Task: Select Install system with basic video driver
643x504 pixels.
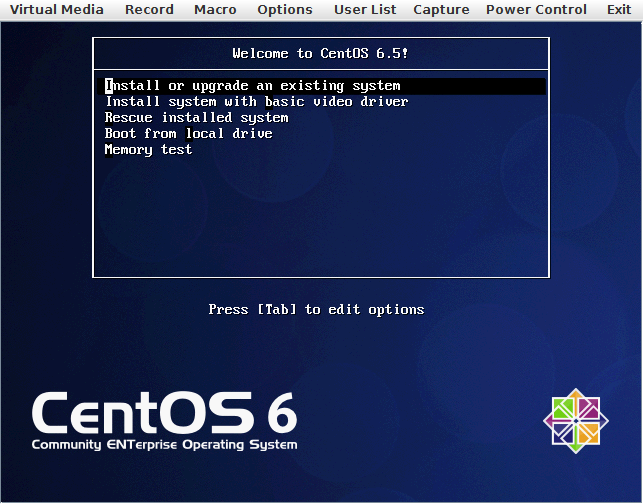Action: tap(257, 102)
